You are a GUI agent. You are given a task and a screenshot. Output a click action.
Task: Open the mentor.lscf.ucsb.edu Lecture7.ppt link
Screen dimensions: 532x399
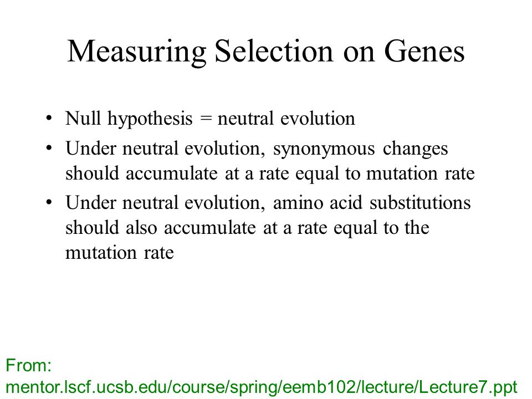[x=262, y=387]
